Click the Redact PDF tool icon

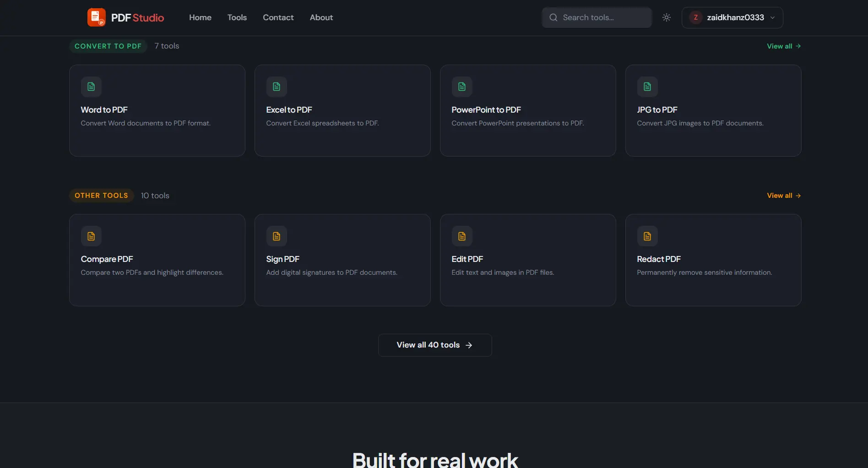[647, 236]
